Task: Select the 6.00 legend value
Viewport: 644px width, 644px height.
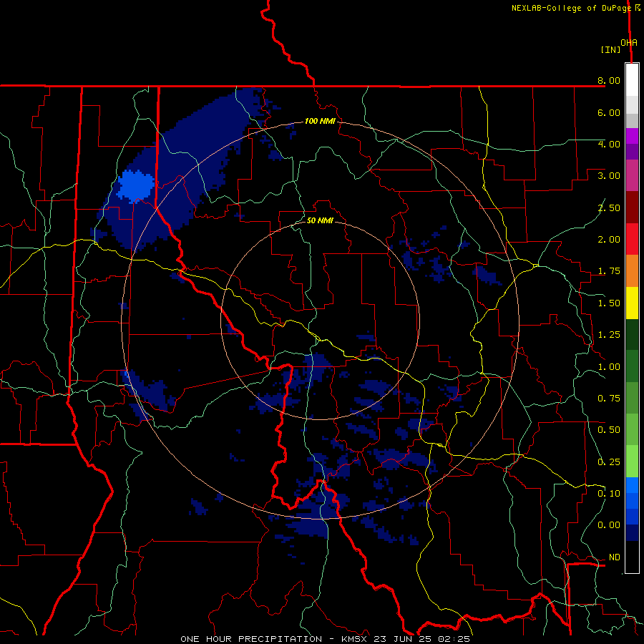Action: point(609,112)
